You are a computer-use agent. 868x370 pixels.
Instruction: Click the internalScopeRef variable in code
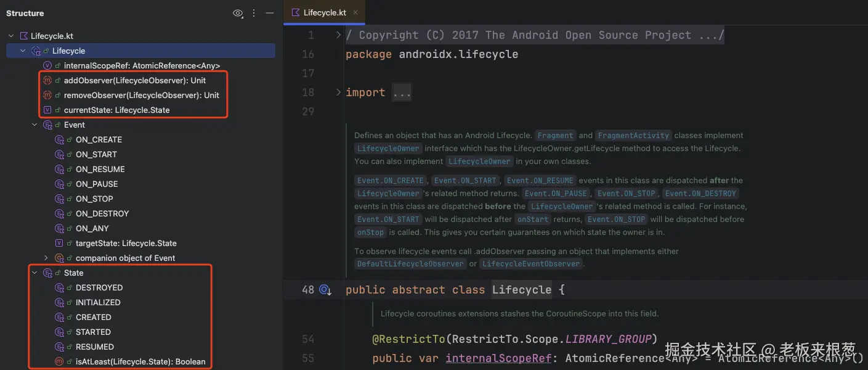pos(498,358)
